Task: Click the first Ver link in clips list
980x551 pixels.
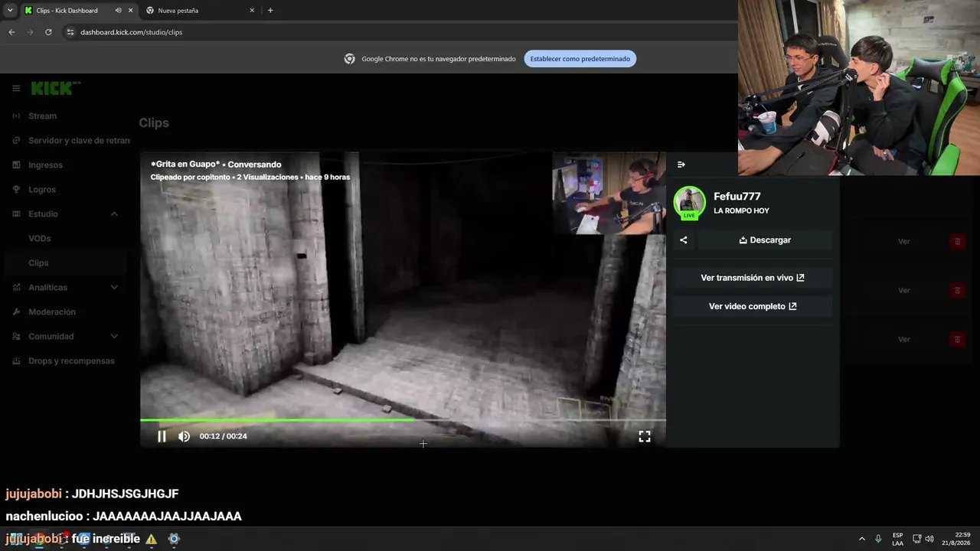Action: 904,242
